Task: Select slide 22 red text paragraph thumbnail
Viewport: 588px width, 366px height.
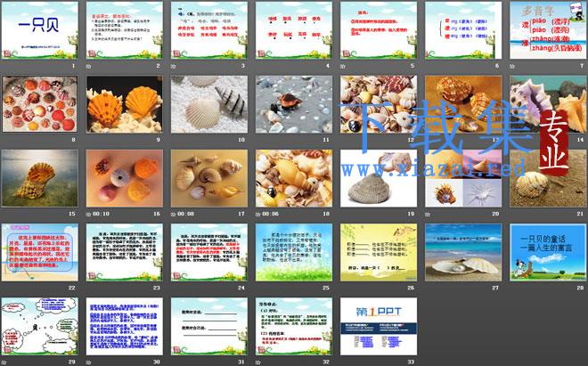Action: pyautogui.click(x=40, y=252)
